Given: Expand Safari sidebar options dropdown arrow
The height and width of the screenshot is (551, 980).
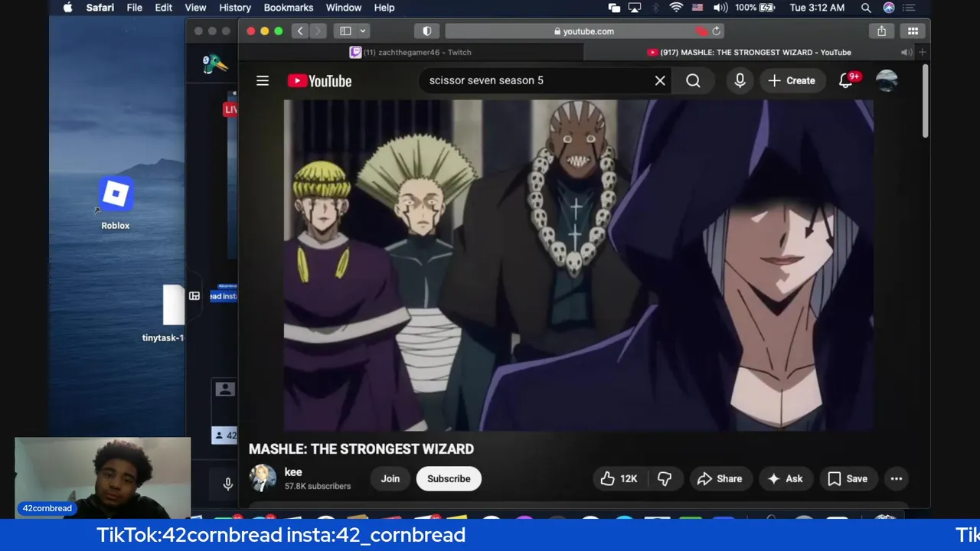Looking at the screenshot, I should click(363, 31).
